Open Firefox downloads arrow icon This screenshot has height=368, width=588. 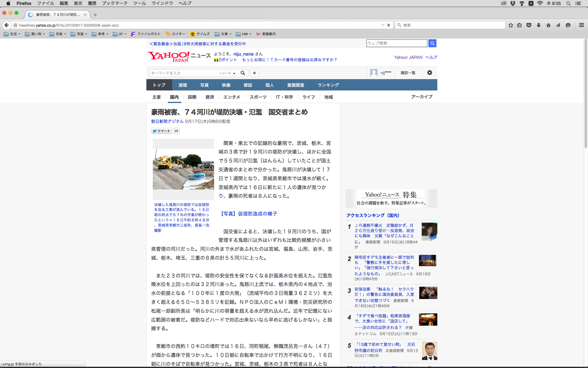click(x=538, y=25)
